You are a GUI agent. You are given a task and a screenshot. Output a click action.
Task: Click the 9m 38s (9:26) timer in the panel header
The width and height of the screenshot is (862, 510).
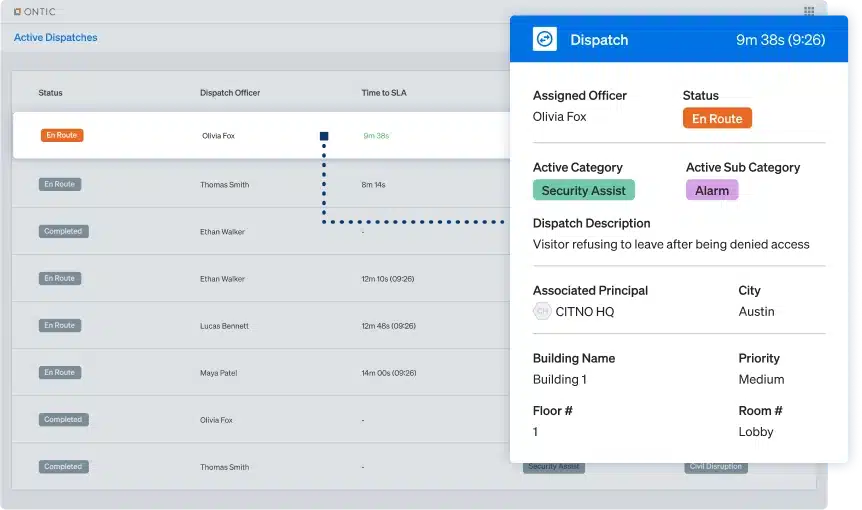tap(781, 40)
